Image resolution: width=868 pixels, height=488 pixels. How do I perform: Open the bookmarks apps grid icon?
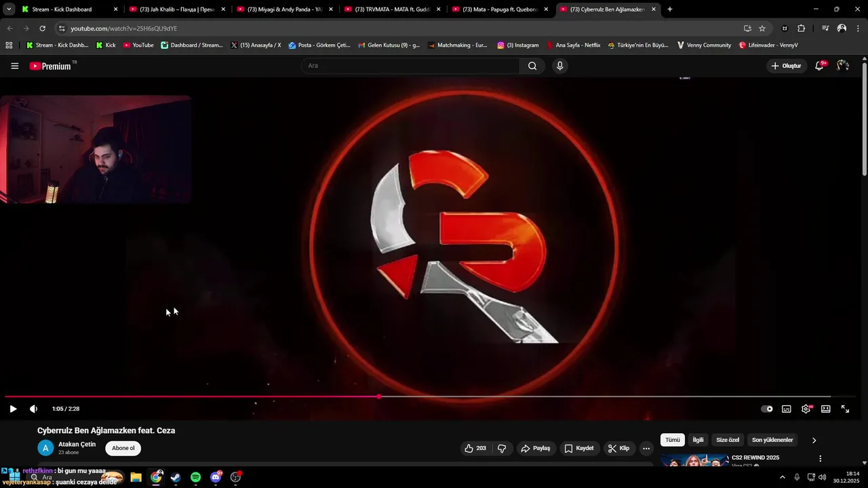[9, 45]
